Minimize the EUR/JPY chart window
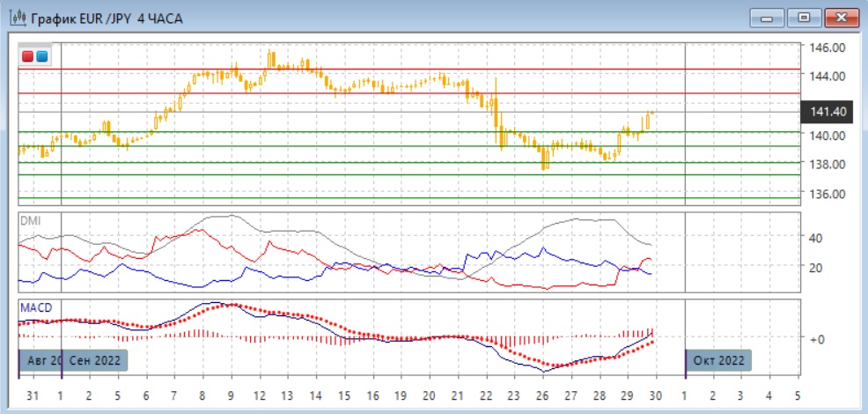This screenshot has height=414, width=868. [767, 18]
